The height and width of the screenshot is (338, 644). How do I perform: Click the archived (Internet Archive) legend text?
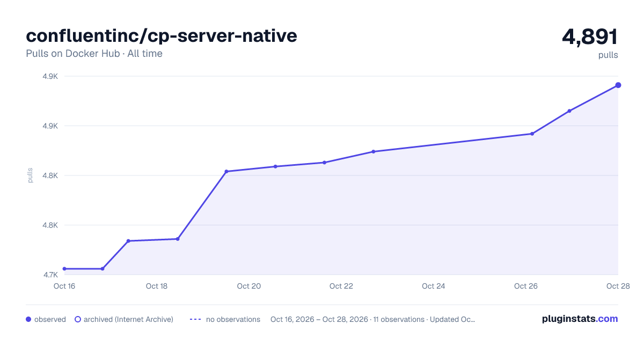128,319
